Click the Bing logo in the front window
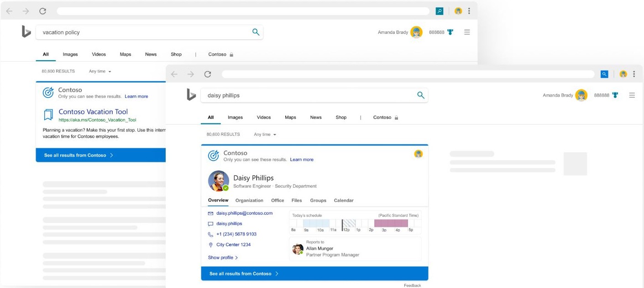644x288 pixels. [191, 95]
